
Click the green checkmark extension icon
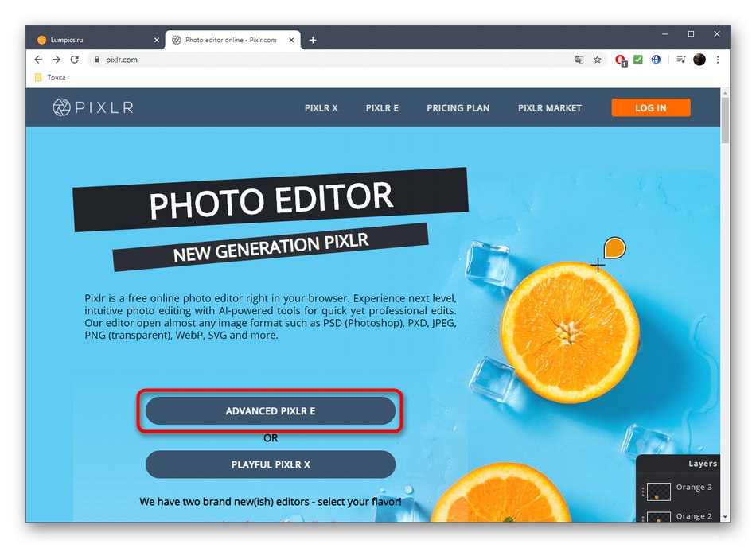coord(637,59)
